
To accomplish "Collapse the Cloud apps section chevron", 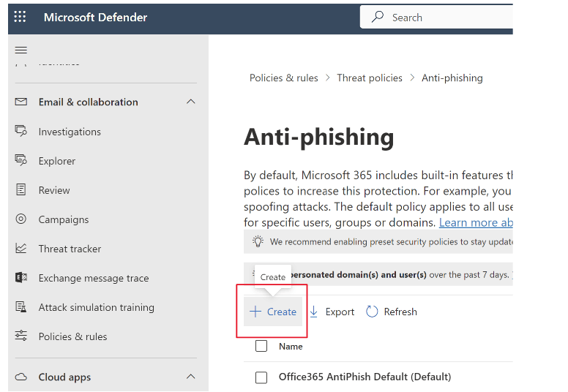I will pyautogui.click(x=191, y=377).
